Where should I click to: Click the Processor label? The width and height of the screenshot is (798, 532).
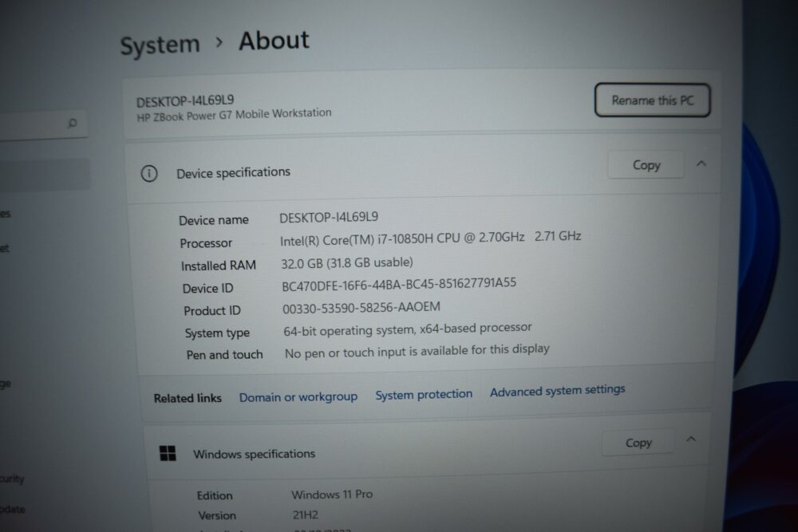(206, 243)
